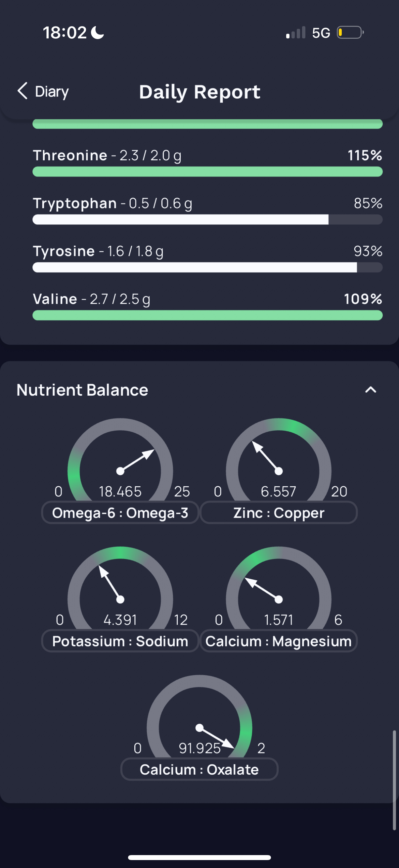The image size is (399, 868).
Task: Tap the Potassium : Sodium label
Action: [120, 641]
